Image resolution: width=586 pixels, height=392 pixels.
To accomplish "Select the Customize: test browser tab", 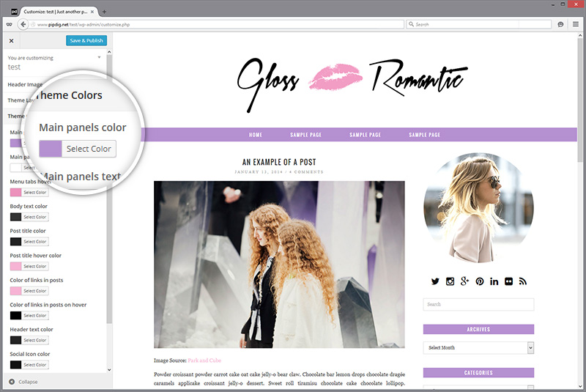I will (55, 12).
